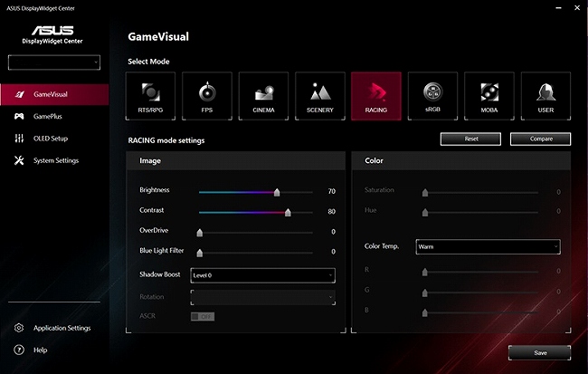Image resolution: width=588 pixels, height=374 pixels.
Task: Expand the Color Temp. dropdown
Action: [488, 246]
